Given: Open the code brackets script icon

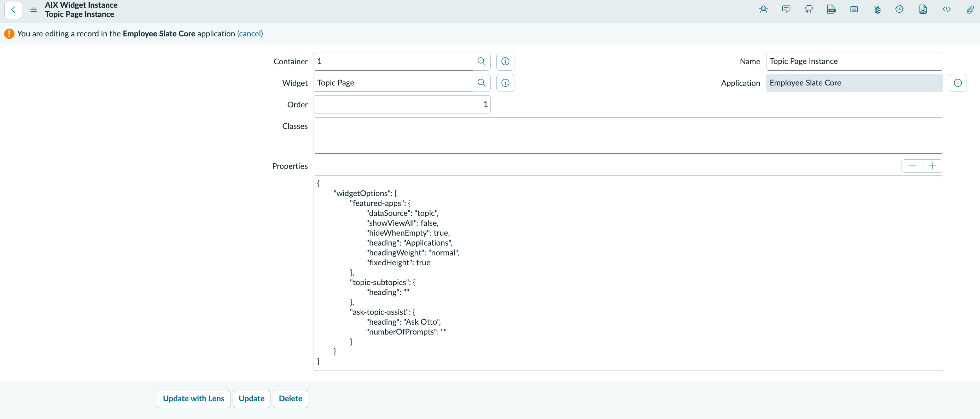Looking at the screenshot, I should [946, 10].
